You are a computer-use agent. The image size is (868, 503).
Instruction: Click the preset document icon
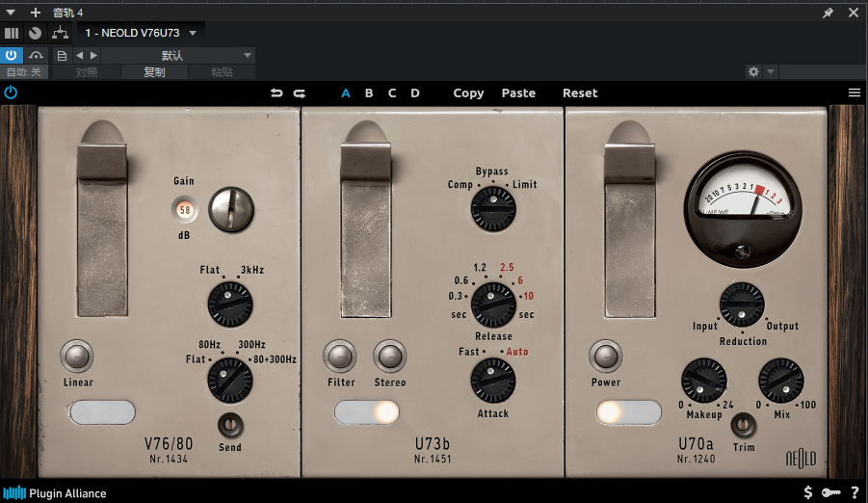tap(62, 55)
